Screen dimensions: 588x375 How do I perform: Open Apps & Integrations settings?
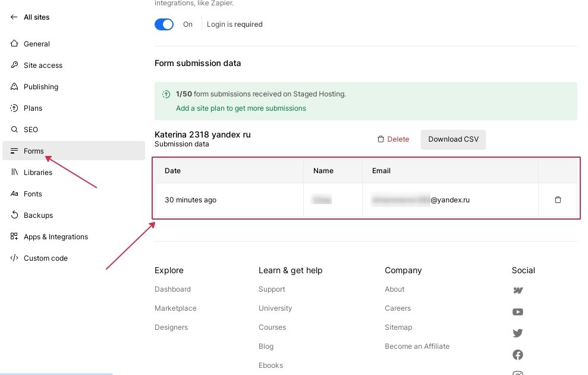56,237
